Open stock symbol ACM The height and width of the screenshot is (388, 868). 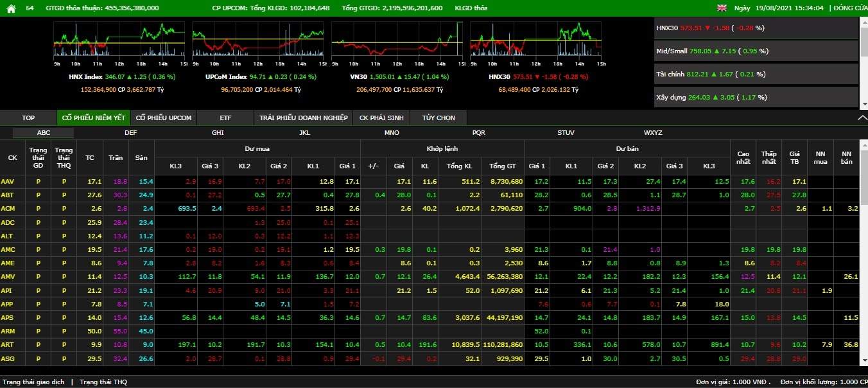coord(8,209)
